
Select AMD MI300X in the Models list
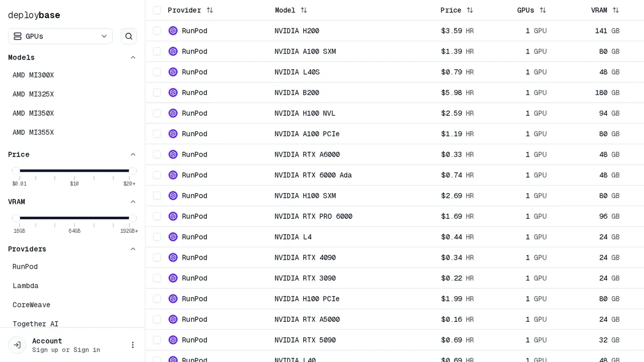click(33, 75)
